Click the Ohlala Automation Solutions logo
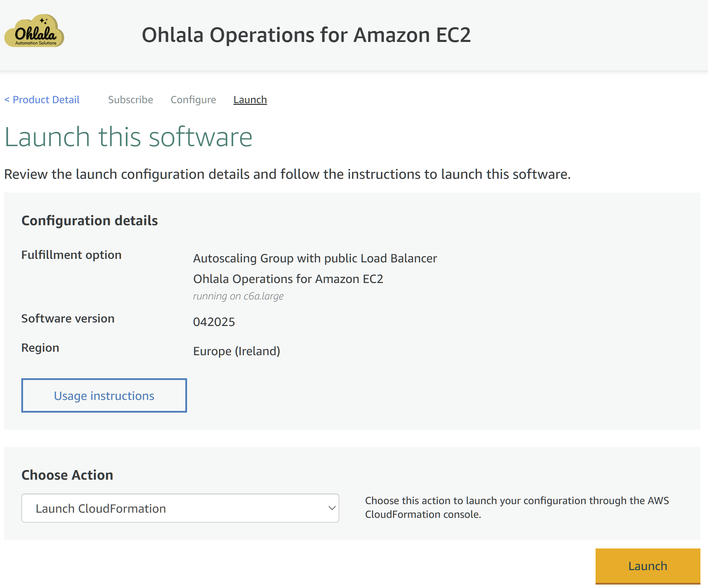Screen dimensions: 708x588 point(34,31)
